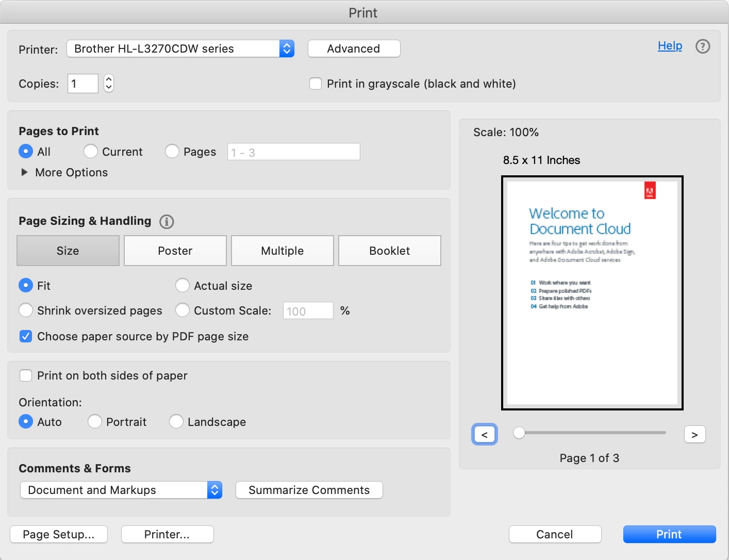Viewport: 729px width, 560px height.
Task: Click the Printer... button
Action: pyautogui.click(x=168, y=534)
